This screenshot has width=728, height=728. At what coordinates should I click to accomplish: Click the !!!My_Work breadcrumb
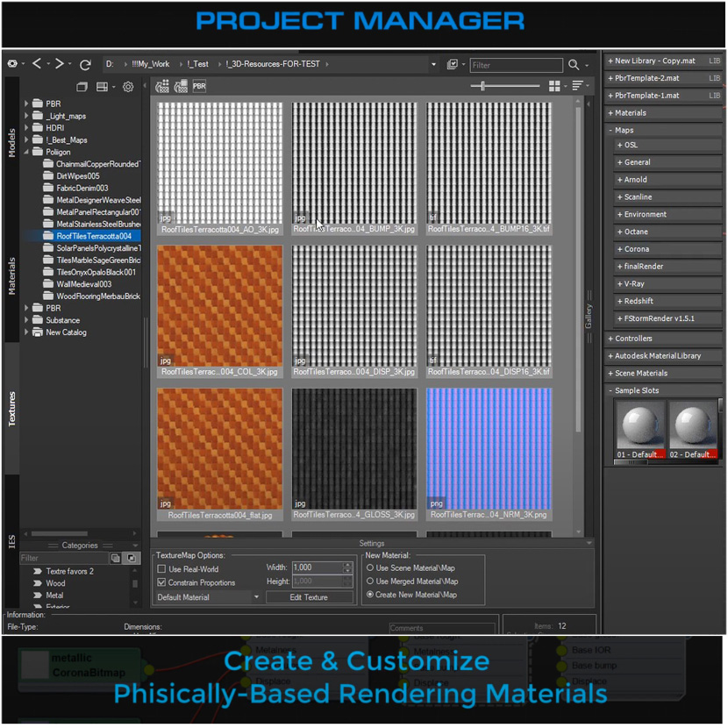click(151, 64)
